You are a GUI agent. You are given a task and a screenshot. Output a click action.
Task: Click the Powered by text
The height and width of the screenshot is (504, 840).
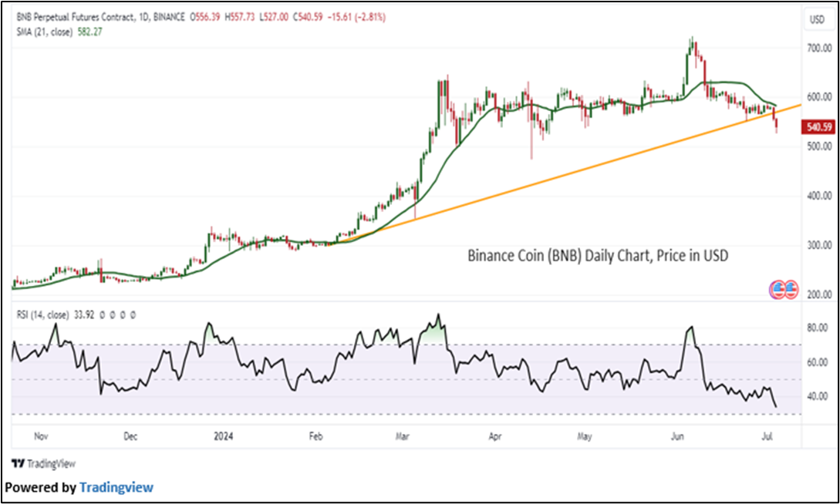pyautogui.click(x=41, y=487)
